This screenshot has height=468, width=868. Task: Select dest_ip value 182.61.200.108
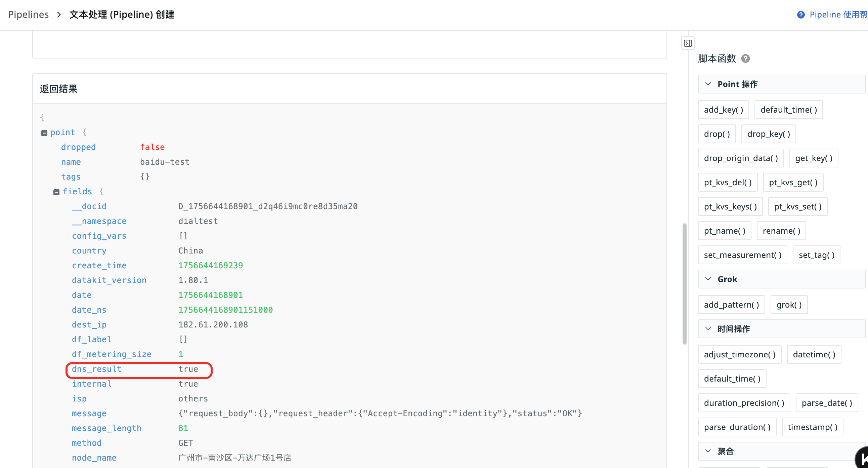pos(213,325)
